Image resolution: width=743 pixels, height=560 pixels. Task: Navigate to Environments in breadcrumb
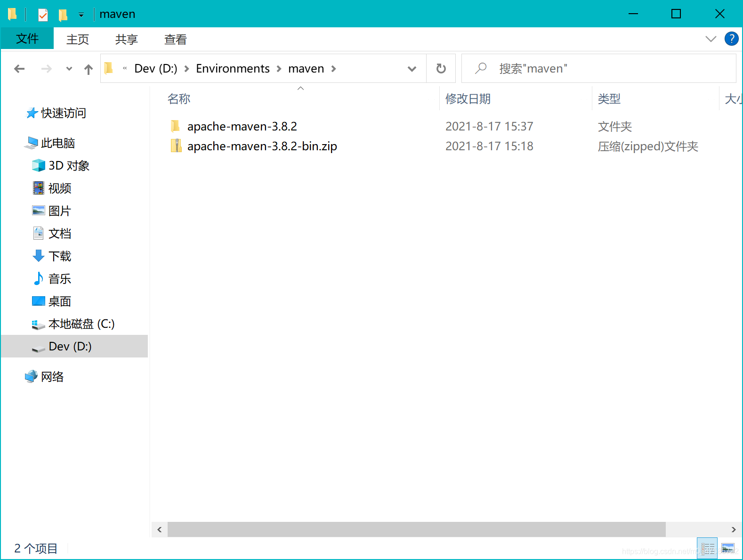pos(233,69)
